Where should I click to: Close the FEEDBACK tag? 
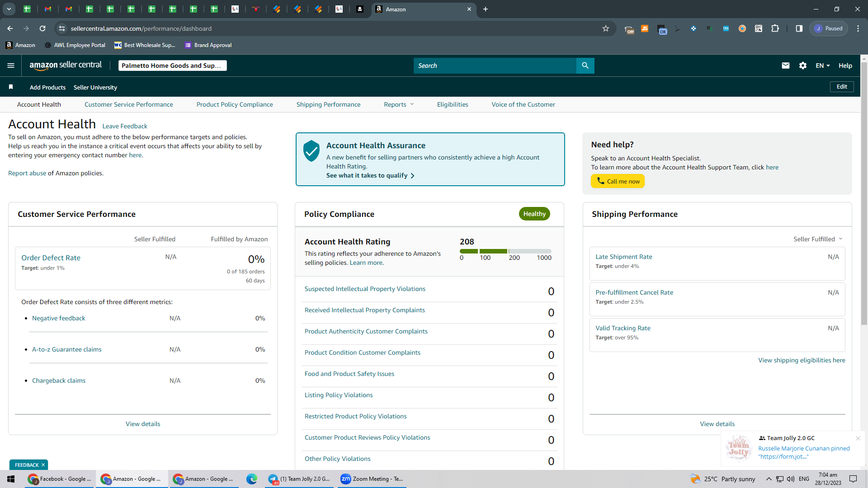tap(43, 465)
